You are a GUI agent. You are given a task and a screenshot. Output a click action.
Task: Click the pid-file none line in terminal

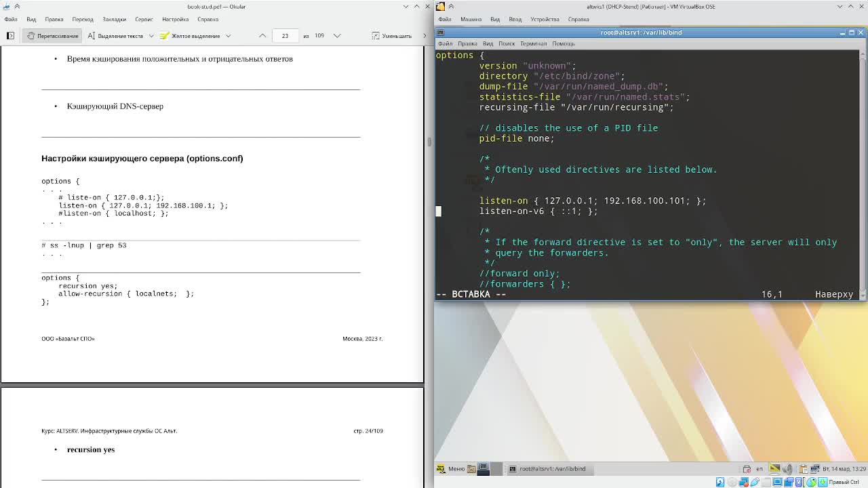517,138
